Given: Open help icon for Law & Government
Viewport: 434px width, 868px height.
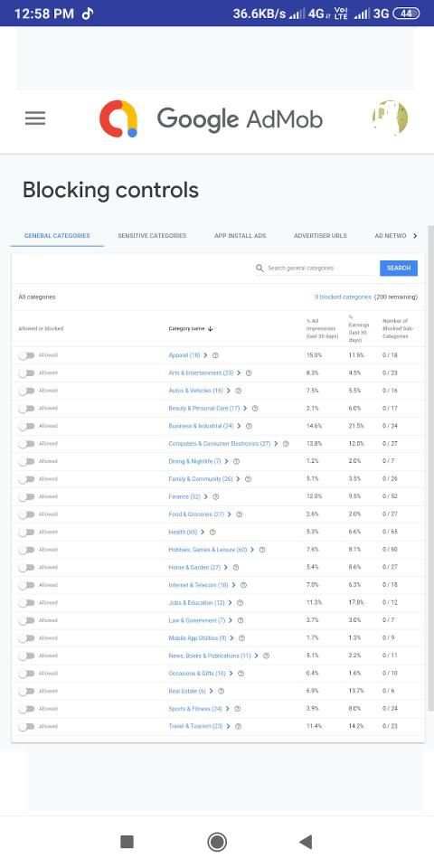Looking at the screenshot, I should coord(241,620).
